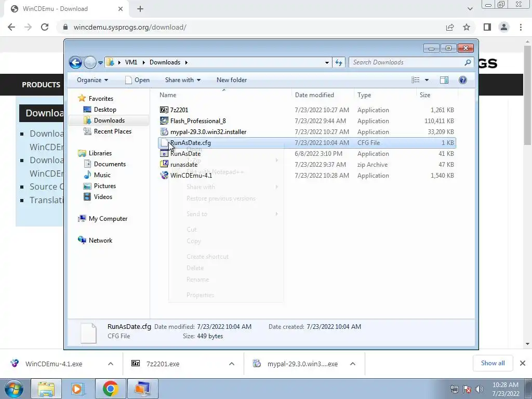Open options for 7z2201.exe download
Image resolution: width=532 pixels, height=399 pixels.
232,364
